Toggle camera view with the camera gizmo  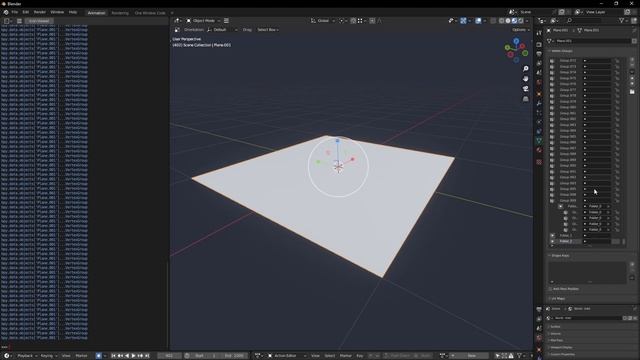point(526,89)
